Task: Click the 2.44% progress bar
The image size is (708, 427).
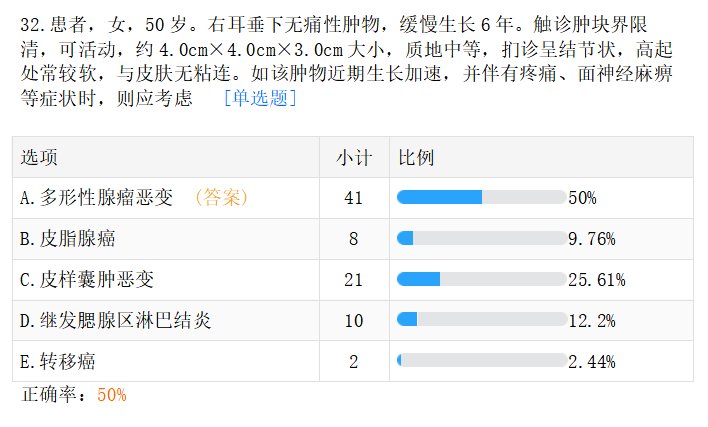Action: click(x=481, y=362)
